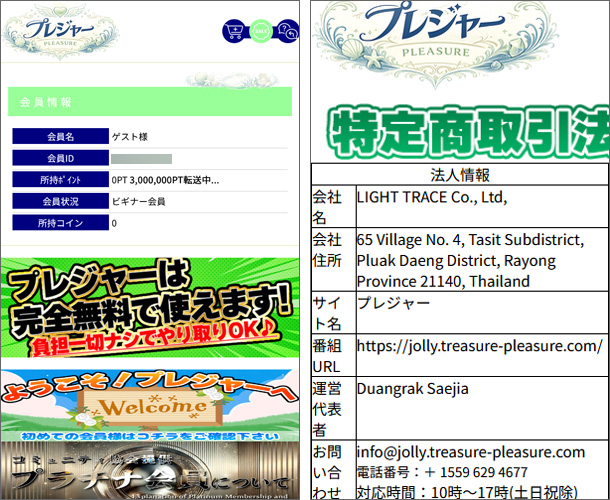Select the 所持ポイント row label

[x=60, y=180]
